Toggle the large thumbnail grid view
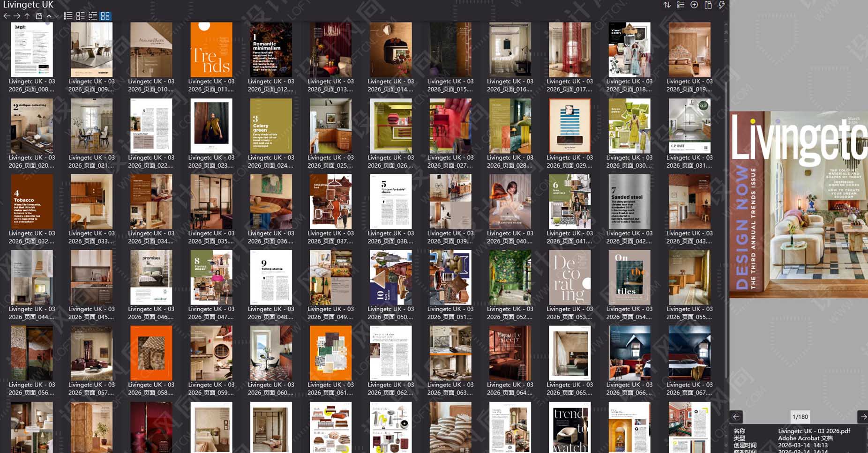This screenshot has height=453, width=868. click(105, 16)
